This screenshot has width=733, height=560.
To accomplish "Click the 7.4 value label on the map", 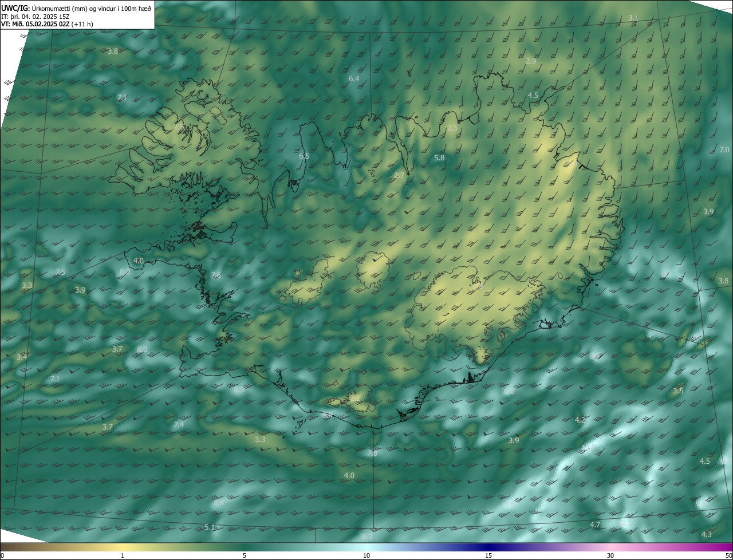I will [179, 424].
